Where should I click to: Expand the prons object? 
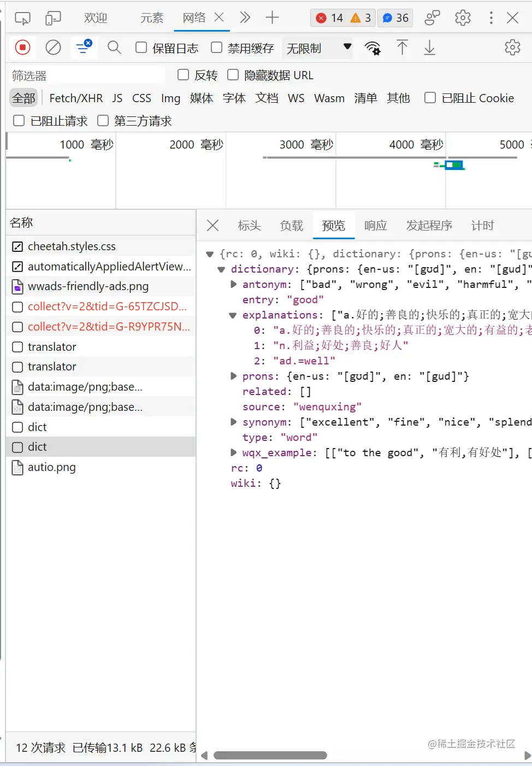point(233,376)
